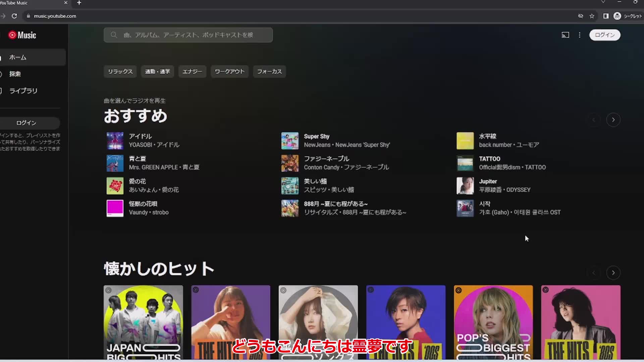Show next おすすめ songs with right arrow
The width and height of the screenshot is (644, 362).
(x=613, y=120)
